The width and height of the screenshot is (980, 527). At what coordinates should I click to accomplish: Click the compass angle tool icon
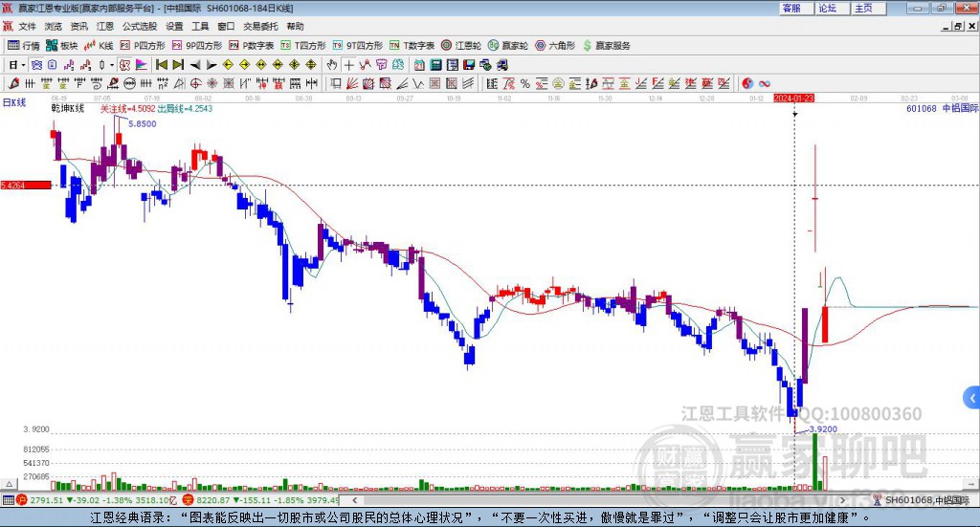coord(179,83)
